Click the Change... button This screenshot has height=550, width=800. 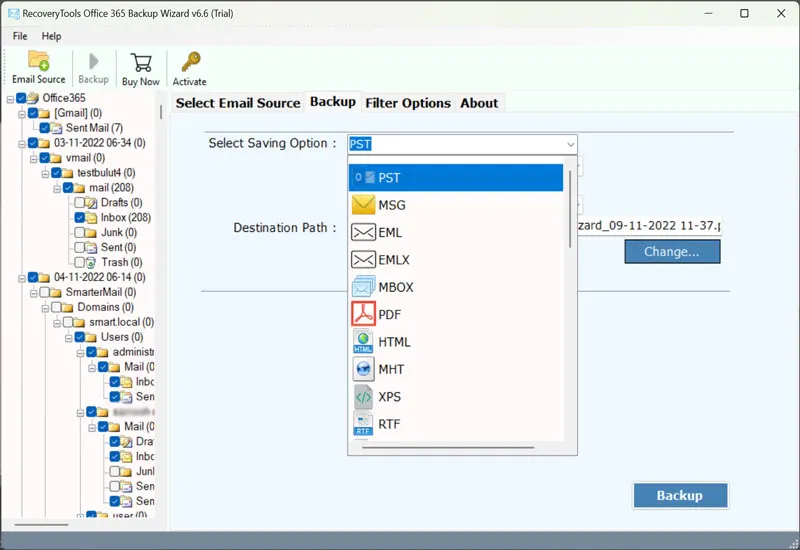(x=672, y=251)
